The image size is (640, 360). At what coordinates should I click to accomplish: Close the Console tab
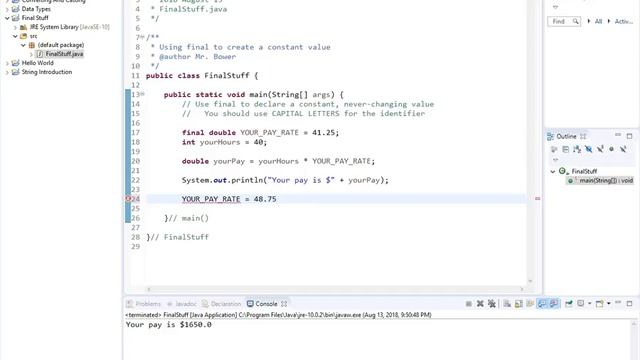point(284,304)
